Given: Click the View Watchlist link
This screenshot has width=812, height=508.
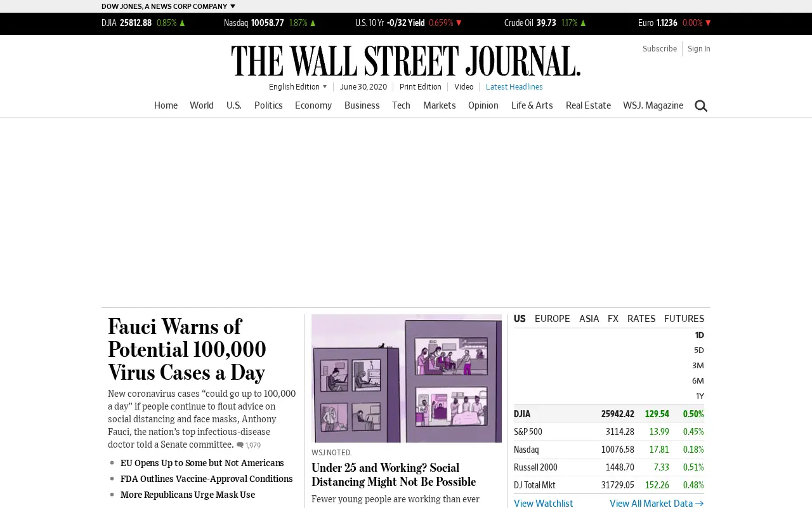Looking at the screenshot, I should [544, 504].
